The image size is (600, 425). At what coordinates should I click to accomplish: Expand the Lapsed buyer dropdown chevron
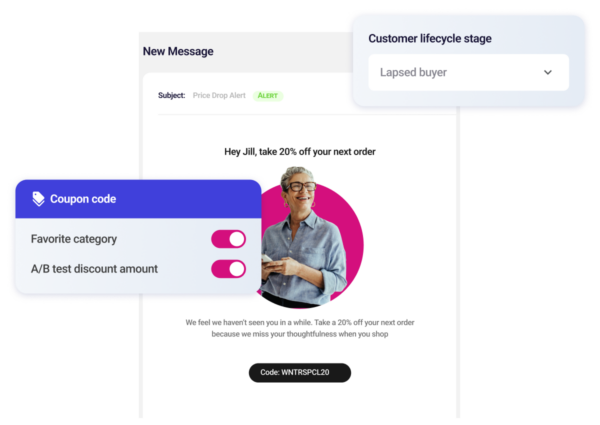(548, 72)
